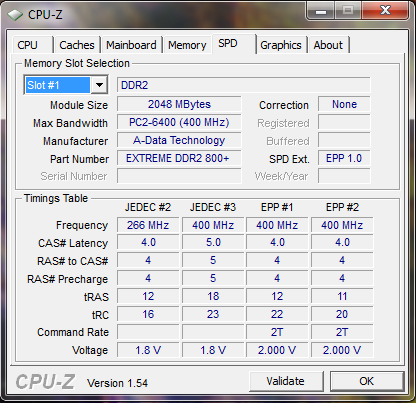Click the Correction value None
Image resolution: width=416 pixels, height=403 pixels.
coord(344,104)
